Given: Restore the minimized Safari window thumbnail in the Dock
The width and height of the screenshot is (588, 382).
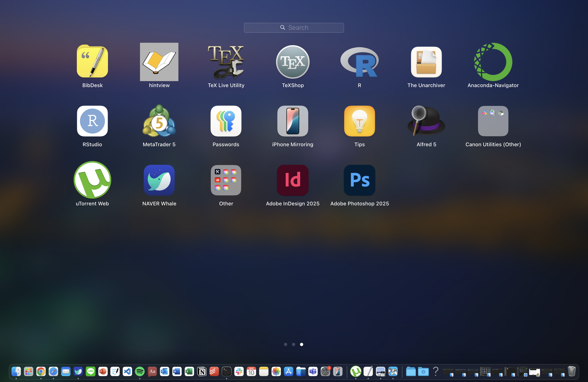Looking at the screenshot, I should [x=522, y=372].
